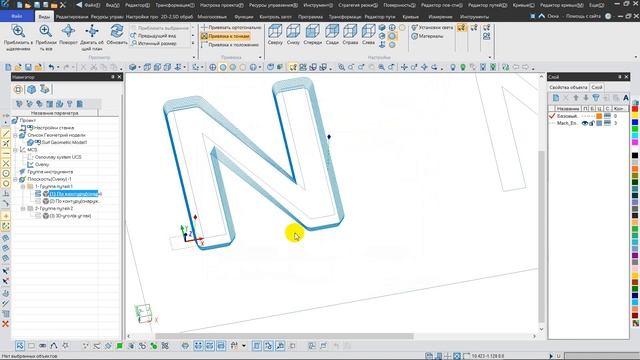This screenshot has width=640, height=360.
Task: Select the rotate view tool (Поворот)
Action: tap(68, 31)
